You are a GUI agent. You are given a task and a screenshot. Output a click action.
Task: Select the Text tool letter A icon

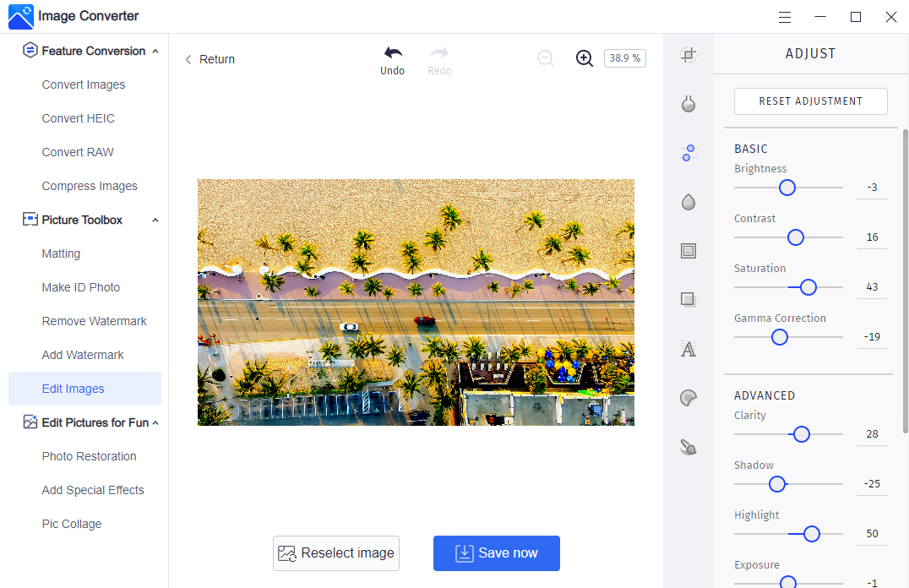pos(689,349)
